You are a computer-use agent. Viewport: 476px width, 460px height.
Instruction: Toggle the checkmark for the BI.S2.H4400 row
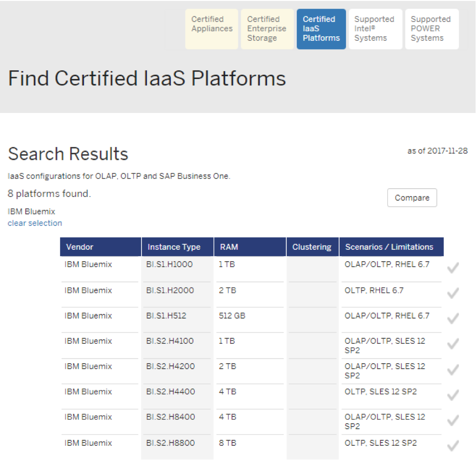453,395
